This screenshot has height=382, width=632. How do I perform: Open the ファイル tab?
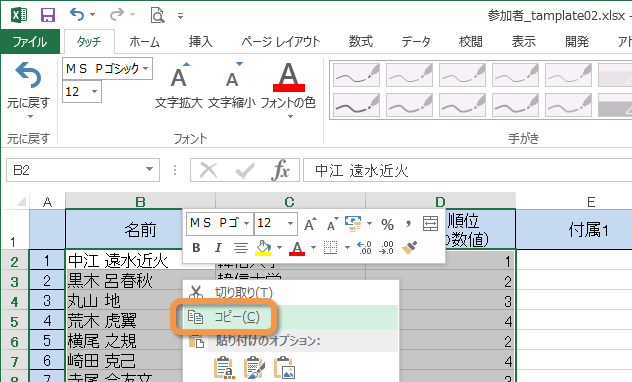30,42
